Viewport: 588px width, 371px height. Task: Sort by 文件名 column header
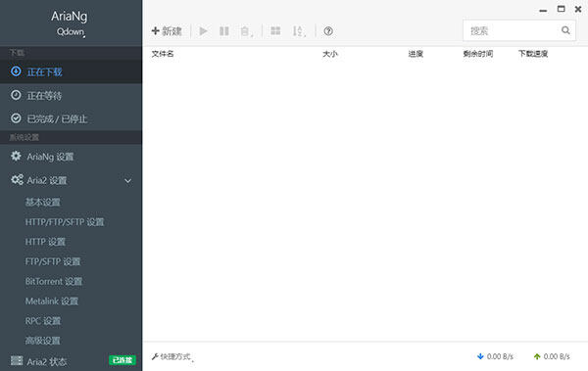pos(163,54)
